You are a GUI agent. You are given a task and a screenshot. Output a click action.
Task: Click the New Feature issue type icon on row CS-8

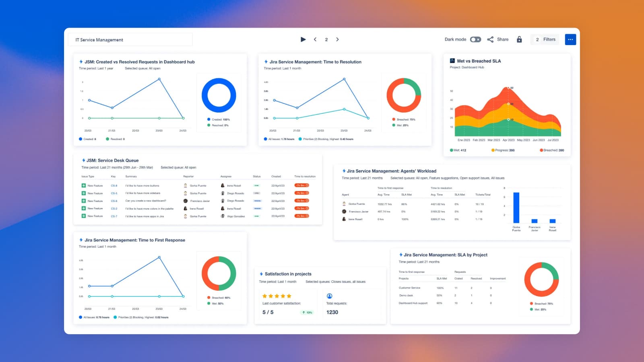pyautogui.click(x=83, y=185)
